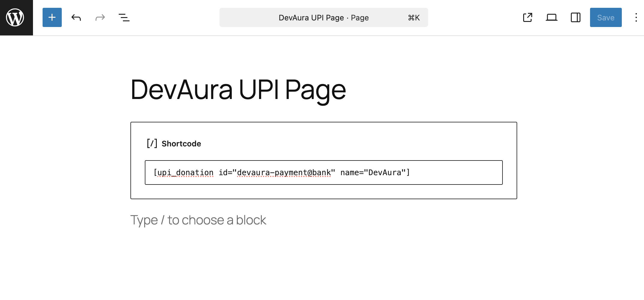The image size is (644, 300).
Task: Click the word upi_donation in shortcode
Action: [185, 172]
